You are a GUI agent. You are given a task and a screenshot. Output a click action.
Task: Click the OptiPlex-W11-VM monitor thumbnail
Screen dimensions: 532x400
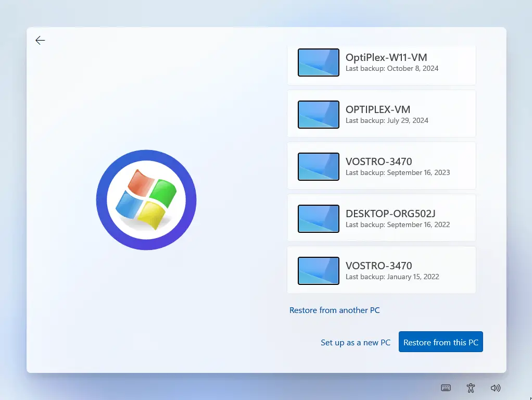coord(318,63)
